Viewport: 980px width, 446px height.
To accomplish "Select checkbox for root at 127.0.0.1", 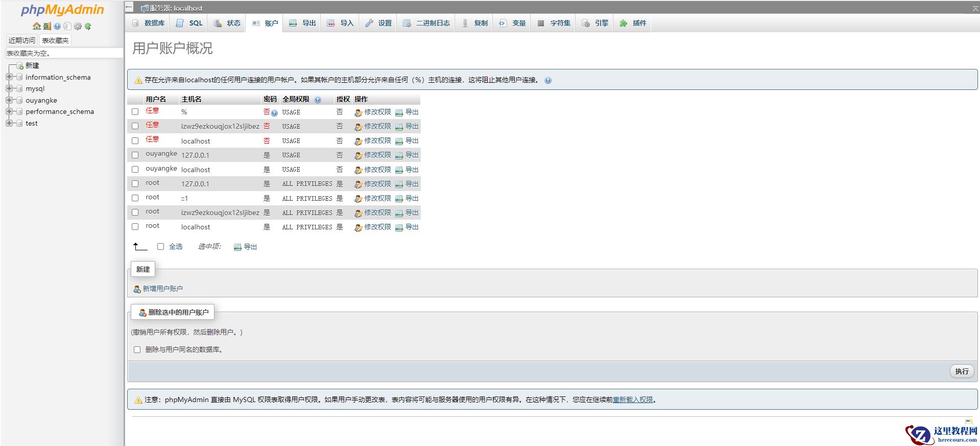I will [135, 183].
